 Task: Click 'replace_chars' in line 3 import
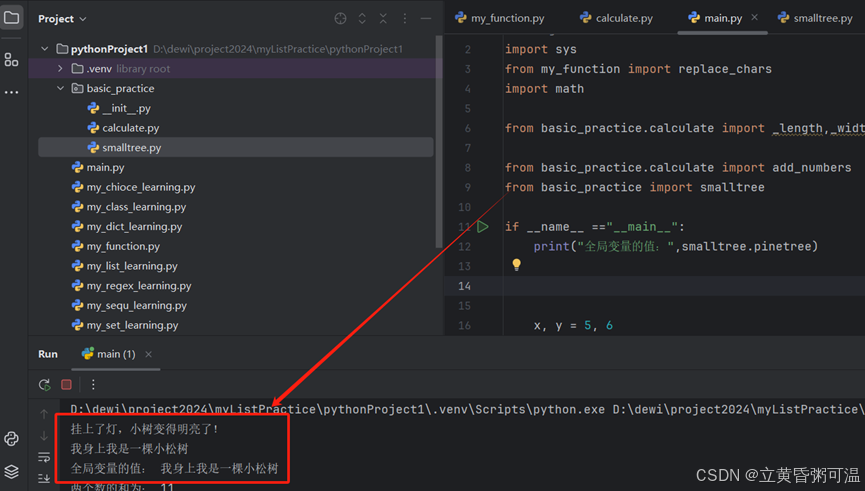pyautogui.click(x=725, y=69)
